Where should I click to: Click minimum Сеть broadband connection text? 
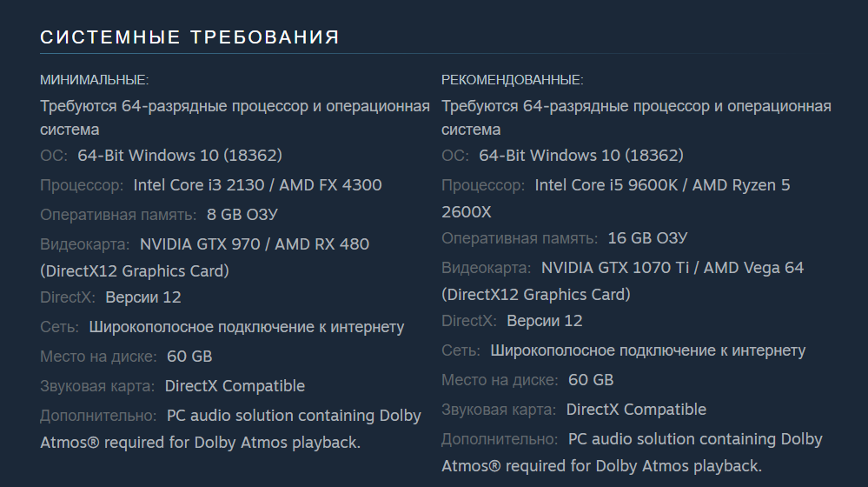click(x=247, y=327)
